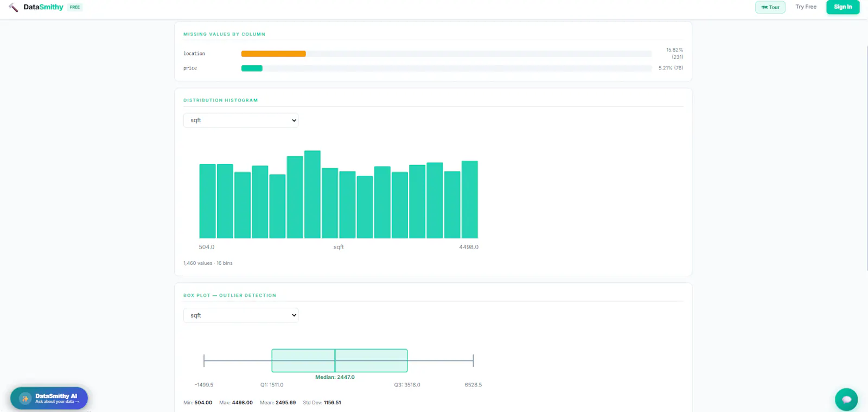Click the 'Median: 2447.0' label
Image resolution: width=868 pixels, height=412 pixels.
(335, 377)
